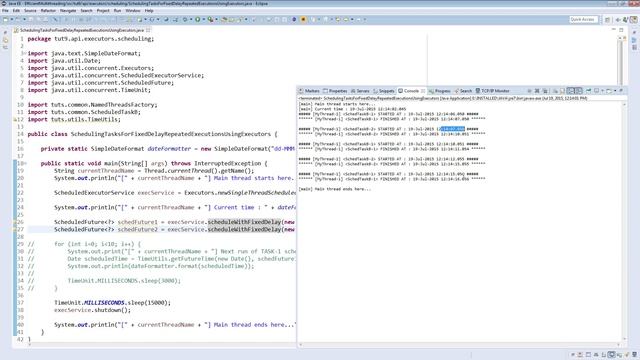Click the Pin Console icon
640x360 pixels.
(x=588, y=91)
